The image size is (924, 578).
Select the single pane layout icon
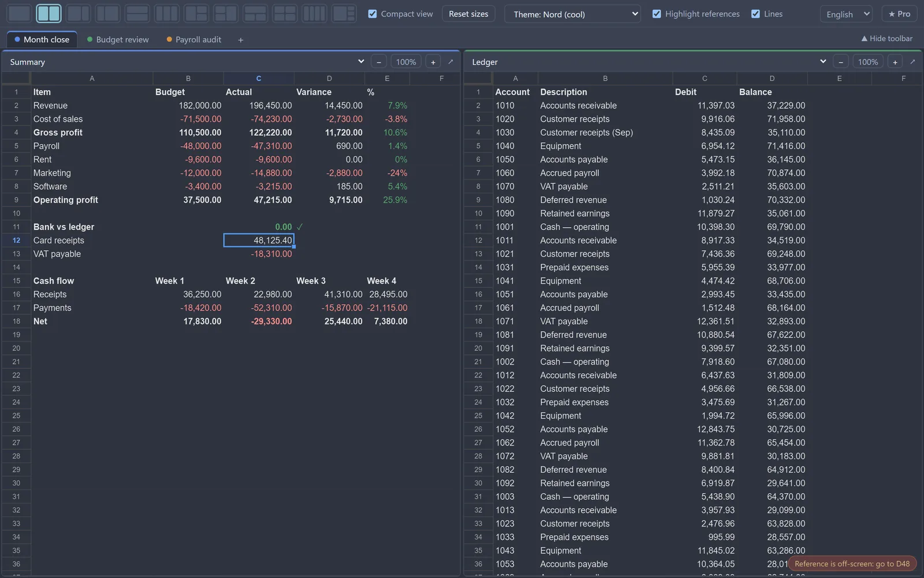[x=19, y=13]
